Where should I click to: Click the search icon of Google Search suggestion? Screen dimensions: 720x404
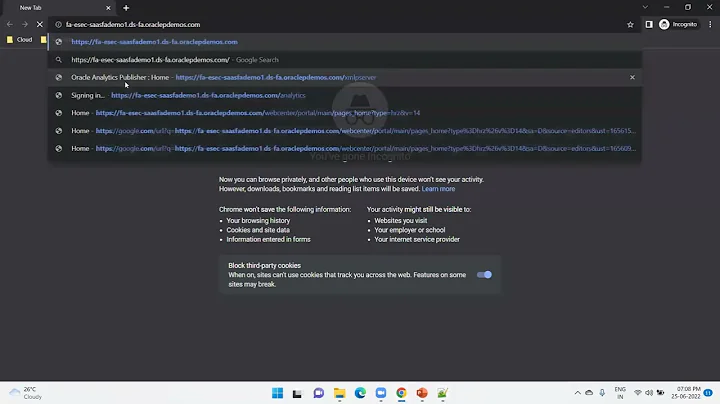coord(58,60)
